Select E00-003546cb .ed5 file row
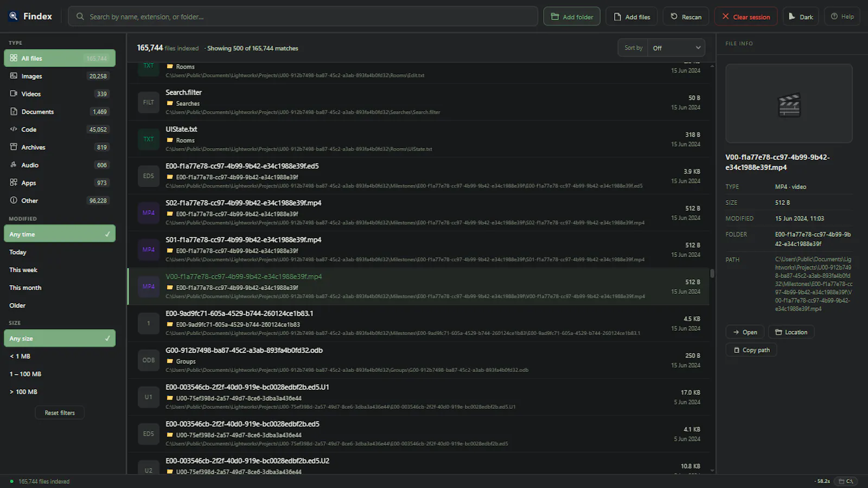 tap(418, 434)
